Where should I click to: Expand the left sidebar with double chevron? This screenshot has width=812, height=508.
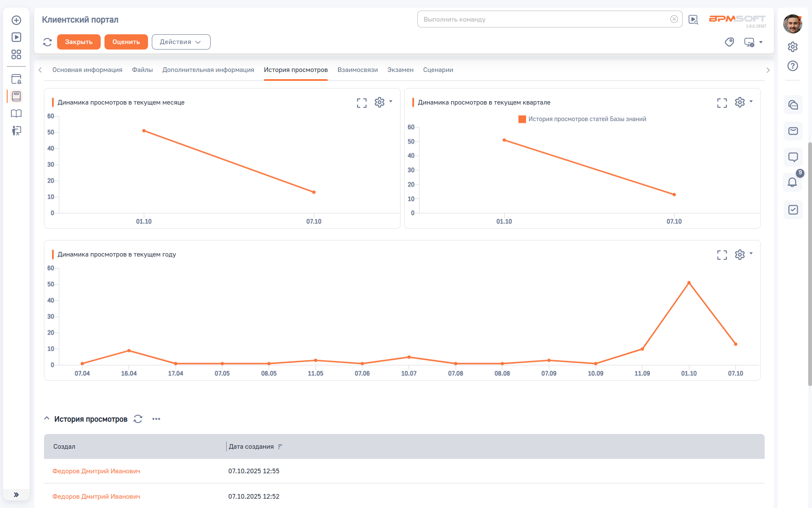click(16, 494)
